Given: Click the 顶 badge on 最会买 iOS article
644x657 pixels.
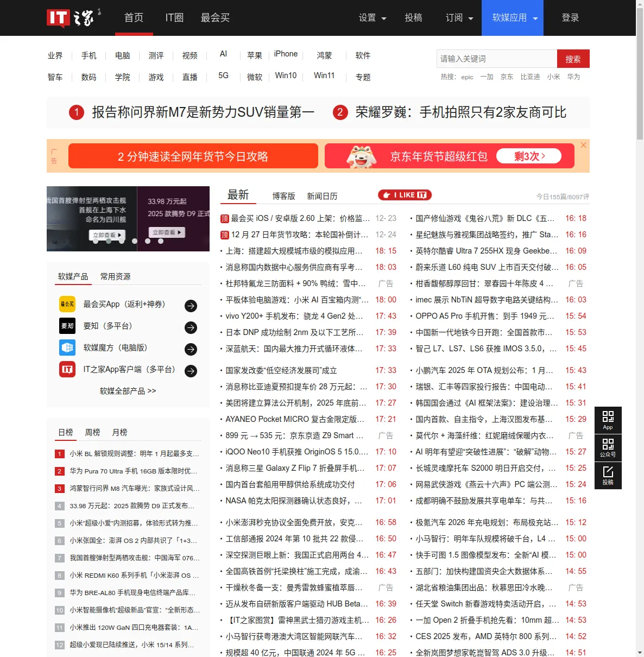Looking at the screenshot, I should pyautogui.click(x=224, y=219).
